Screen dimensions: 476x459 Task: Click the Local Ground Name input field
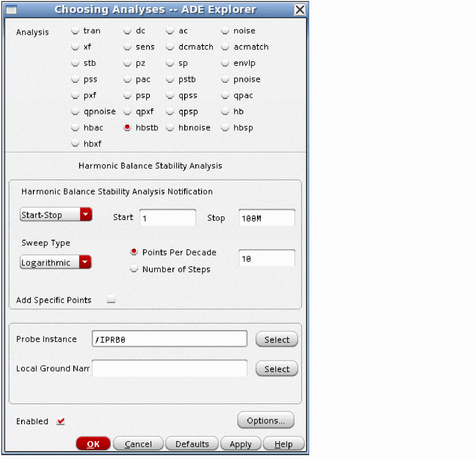click(169, 368)
